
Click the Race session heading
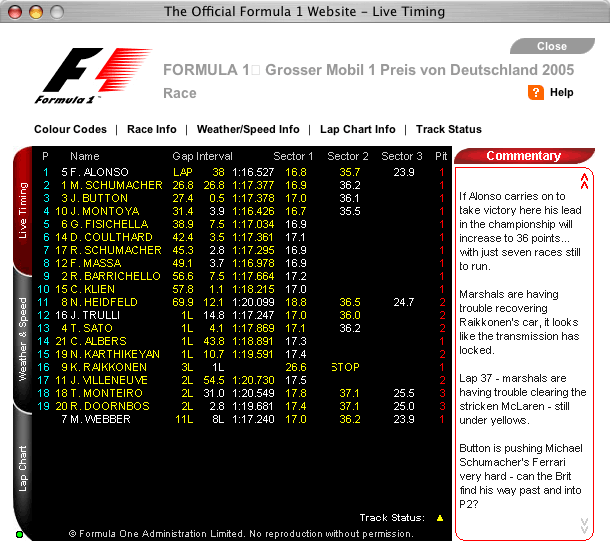click(180, 93)
